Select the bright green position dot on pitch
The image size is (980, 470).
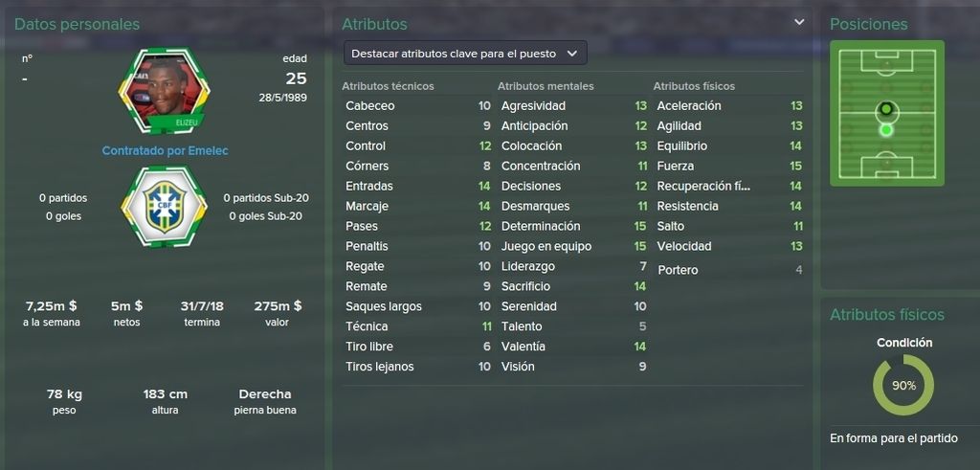tap(885, 130)
